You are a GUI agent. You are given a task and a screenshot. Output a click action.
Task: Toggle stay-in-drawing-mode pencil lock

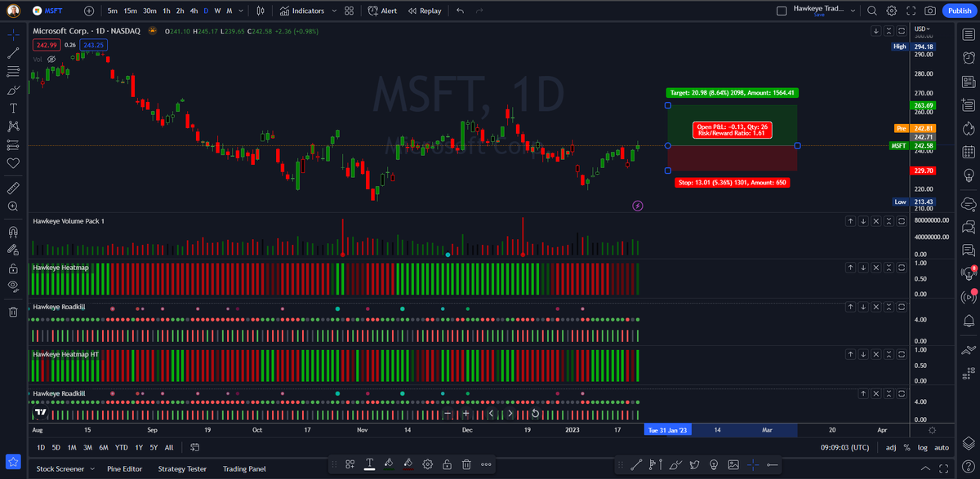tap(13, 250)
